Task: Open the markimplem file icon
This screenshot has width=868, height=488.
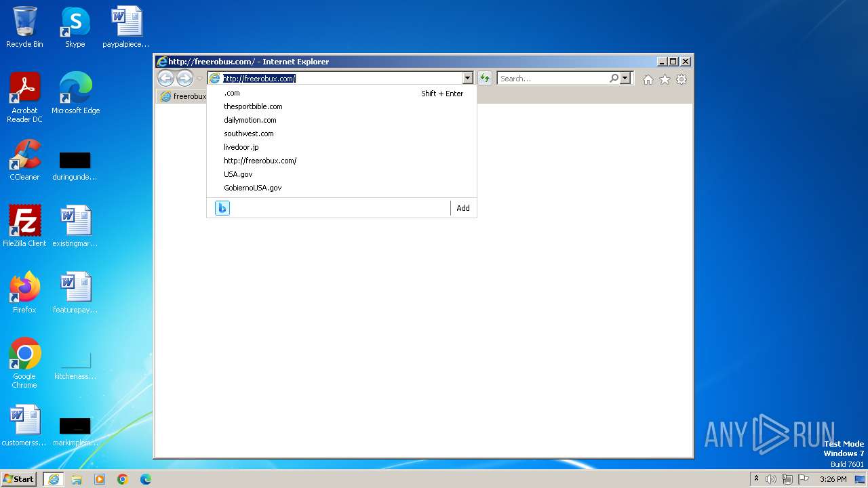Action: click(x=75, y=431)
